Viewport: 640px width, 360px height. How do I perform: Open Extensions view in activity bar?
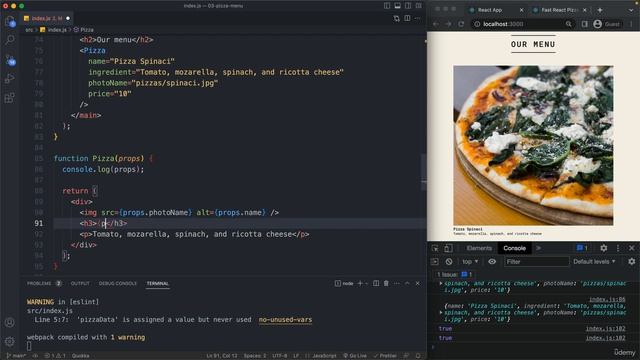click(x=10, y=98)
